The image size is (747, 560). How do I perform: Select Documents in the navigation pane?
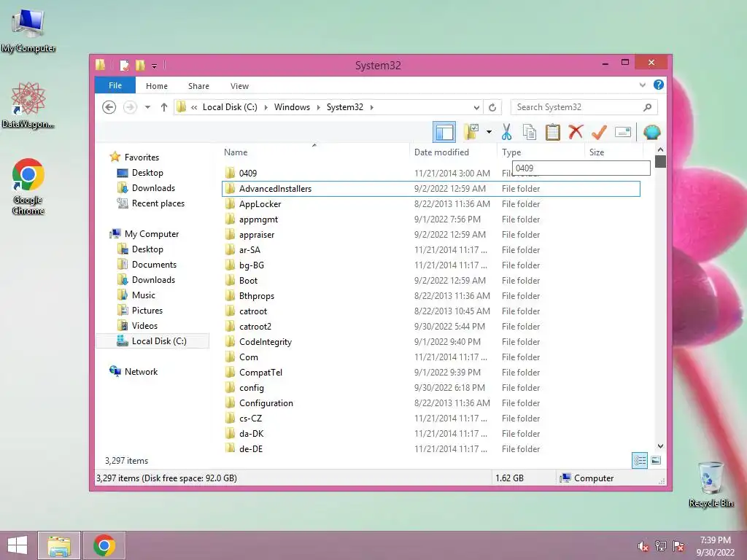point(154,264)
